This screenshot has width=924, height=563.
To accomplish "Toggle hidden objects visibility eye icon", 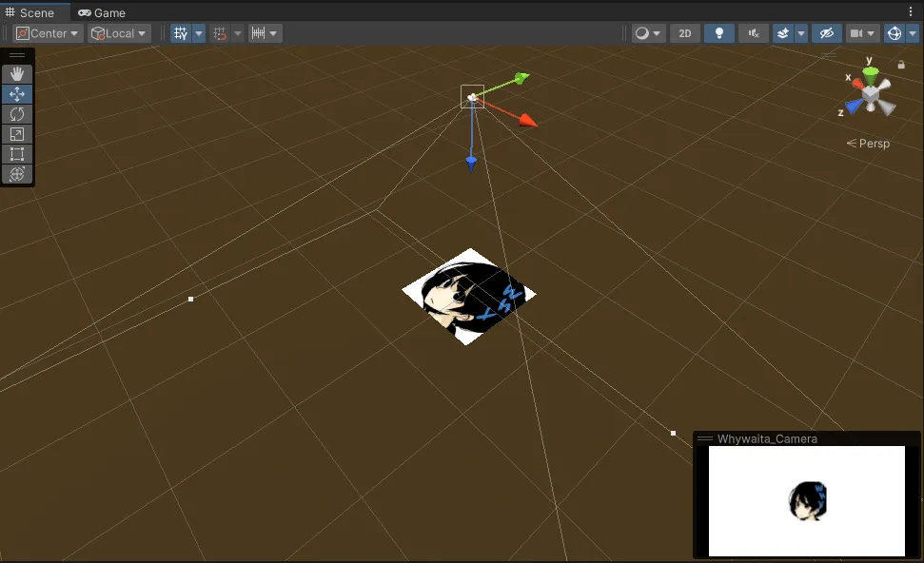I will [x=826, y=33].
